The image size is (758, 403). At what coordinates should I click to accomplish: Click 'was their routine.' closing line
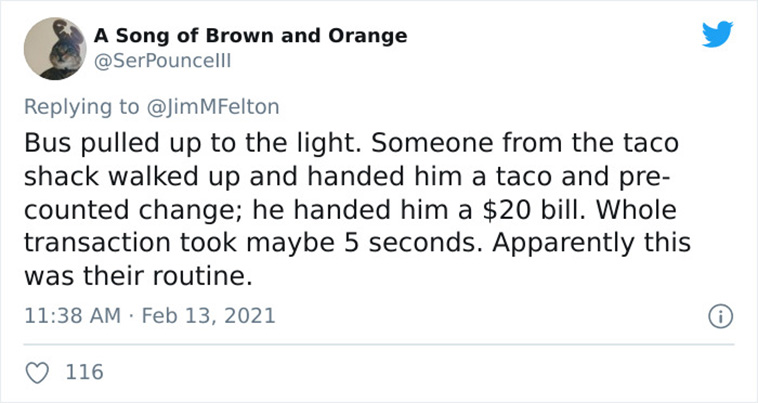coord(138,276)
